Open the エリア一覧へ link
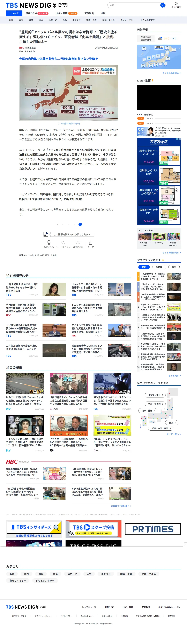 pyautogui.click(x=174, y=434)
